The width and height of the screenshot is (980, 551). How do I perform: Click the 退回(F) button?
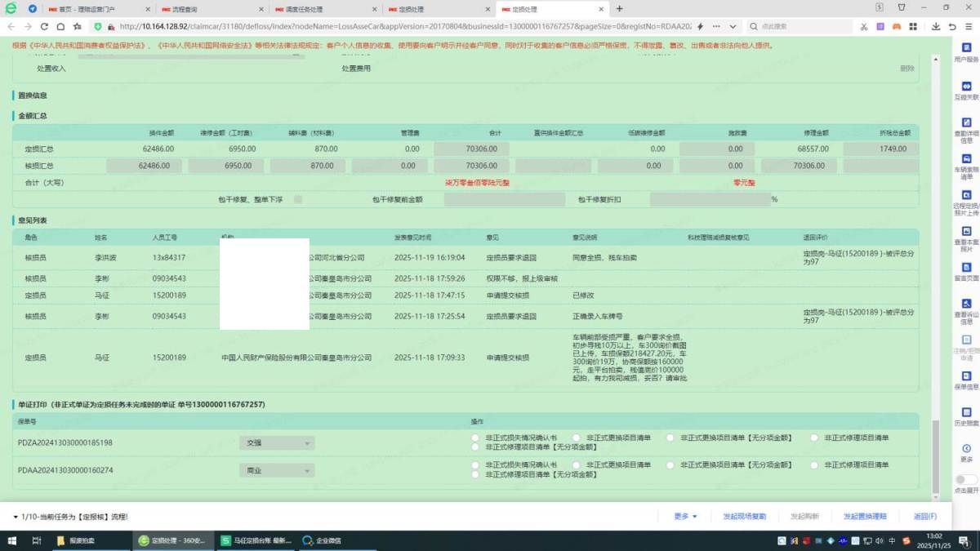click(924, 516)
